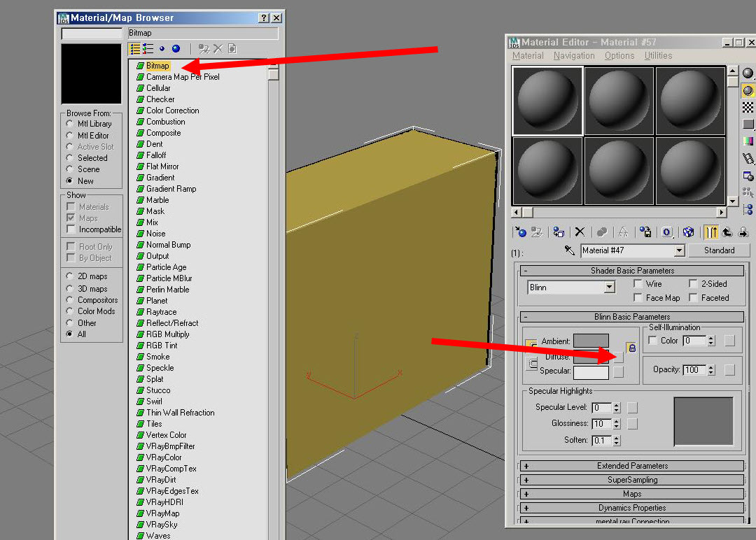Click Make Unique icon

(x=623, y=232)
